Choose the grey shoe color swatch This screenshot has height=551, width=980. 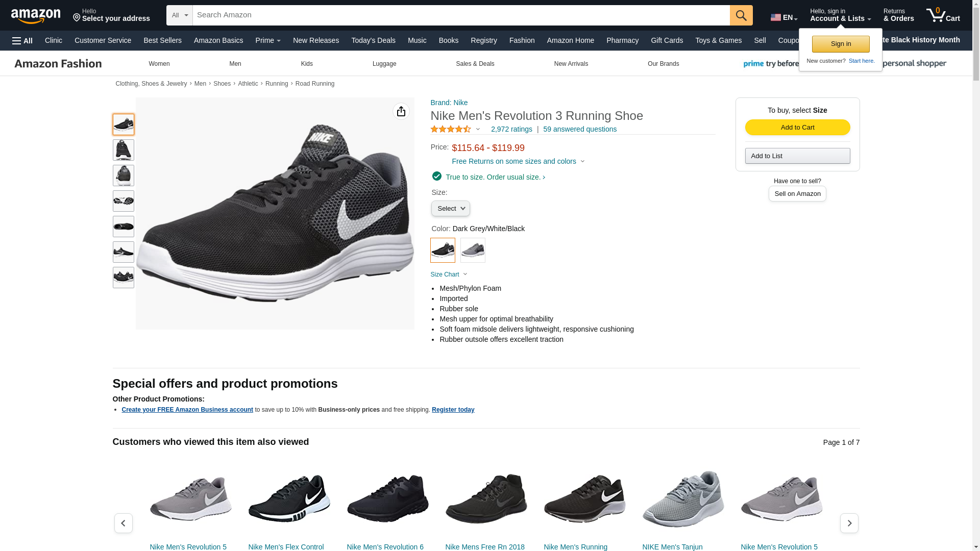(x=473, y=250)
